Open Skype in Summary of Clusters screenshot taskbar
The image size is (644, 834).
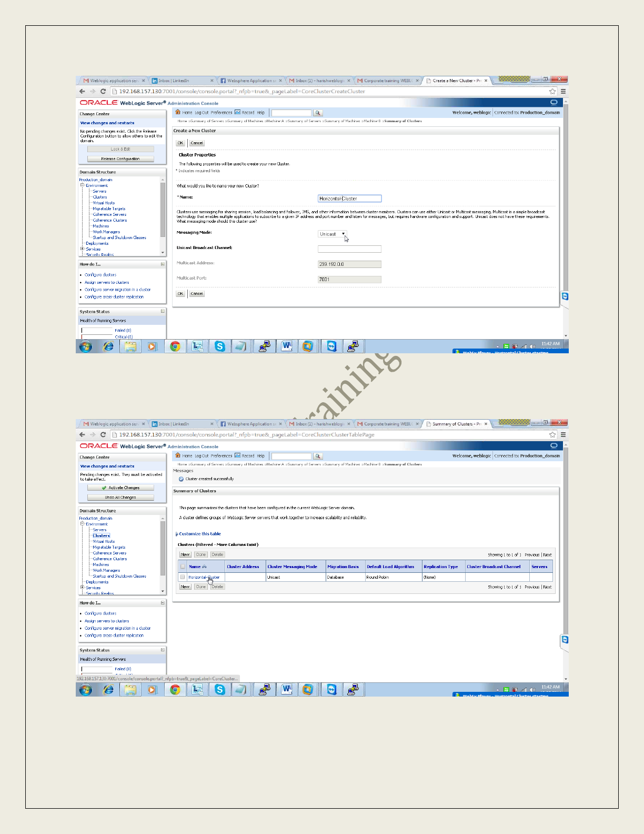[x=220, y=690]
